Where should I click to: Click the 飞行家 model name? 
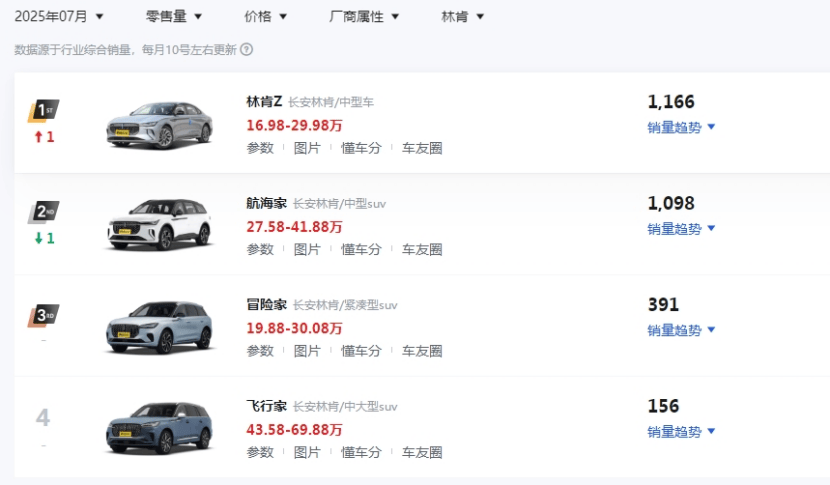(x=266, y=406)
